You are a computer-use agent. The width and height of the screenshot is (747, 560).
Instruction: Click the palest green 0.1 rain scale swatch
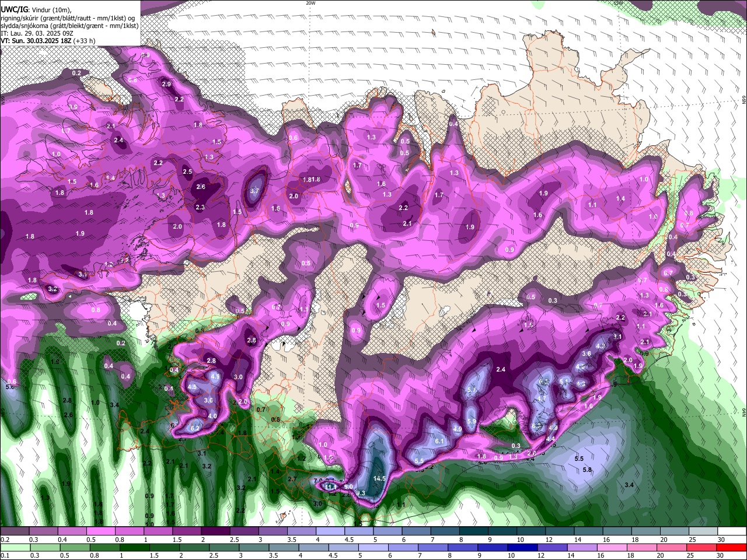click(x=16, y=548)
